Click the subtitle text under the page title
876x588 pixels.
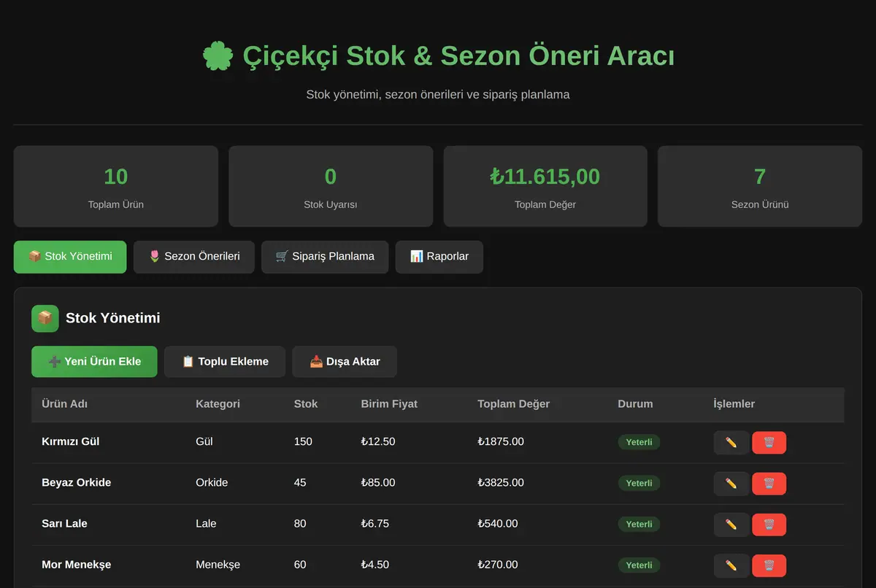coord(438,95)
